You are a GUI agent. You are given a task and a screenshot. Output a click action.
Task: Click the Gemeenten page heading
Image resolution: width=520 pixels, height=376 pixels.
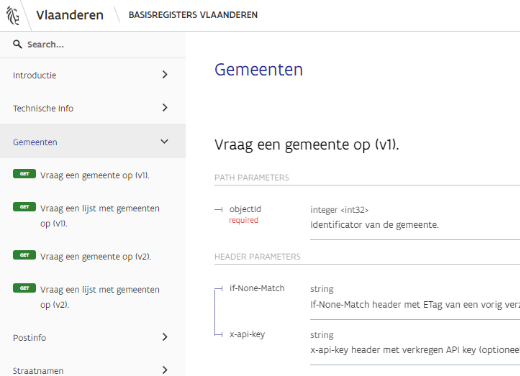coord(259,70)
